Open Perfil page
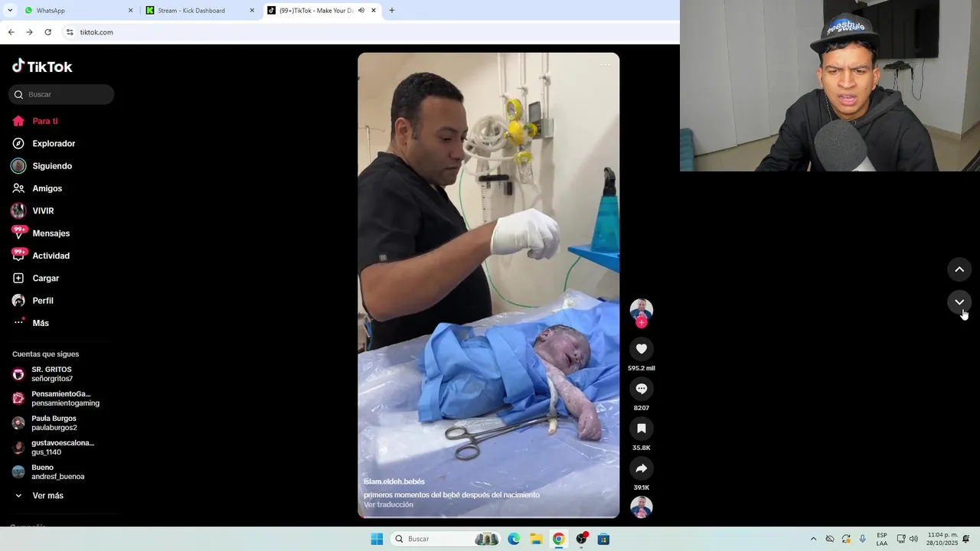Image resolution: width=980 pixels, height=551 pixels. click(43, 301)
